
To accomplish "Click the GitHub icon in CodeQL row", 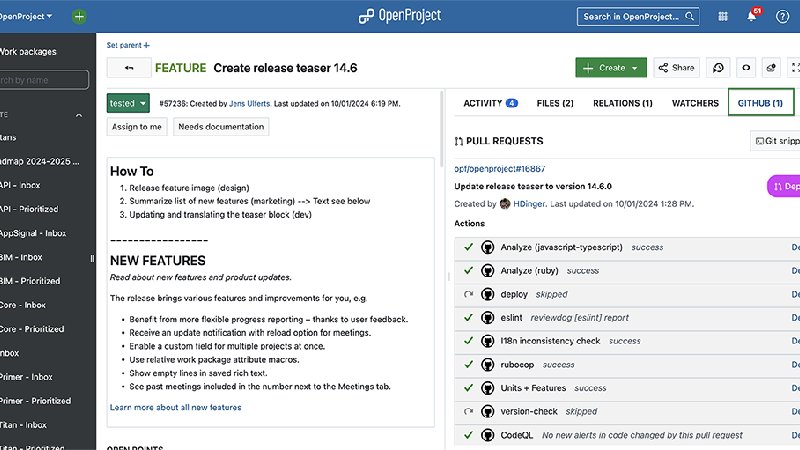I will click(x=488, y=435).
